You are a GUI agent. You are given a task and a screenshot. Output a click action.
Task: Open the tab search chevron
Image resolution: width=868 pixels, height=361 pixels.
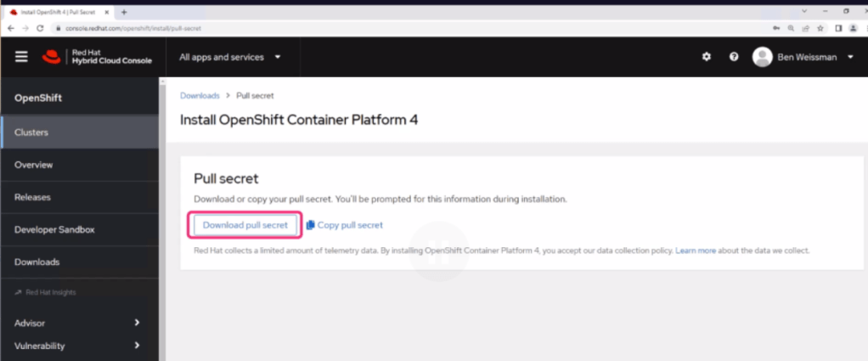(804, 11)
